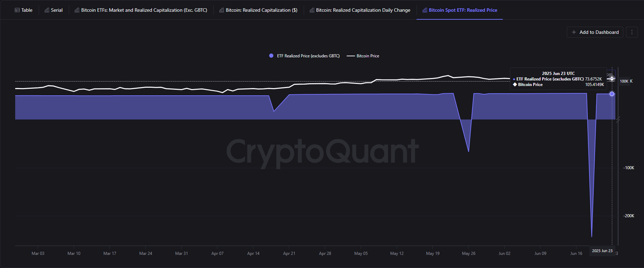The width and height of the screenshot is (644, 268).
Task: Click the -200K y-axis label
Action: (x=629, y=216)
